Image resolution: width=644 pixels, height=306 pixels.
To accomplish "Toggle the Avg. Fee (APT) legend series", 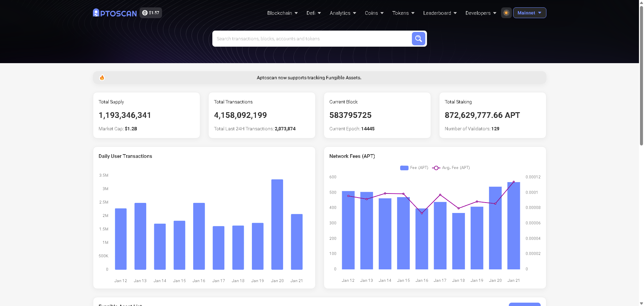I will point(451,168).
